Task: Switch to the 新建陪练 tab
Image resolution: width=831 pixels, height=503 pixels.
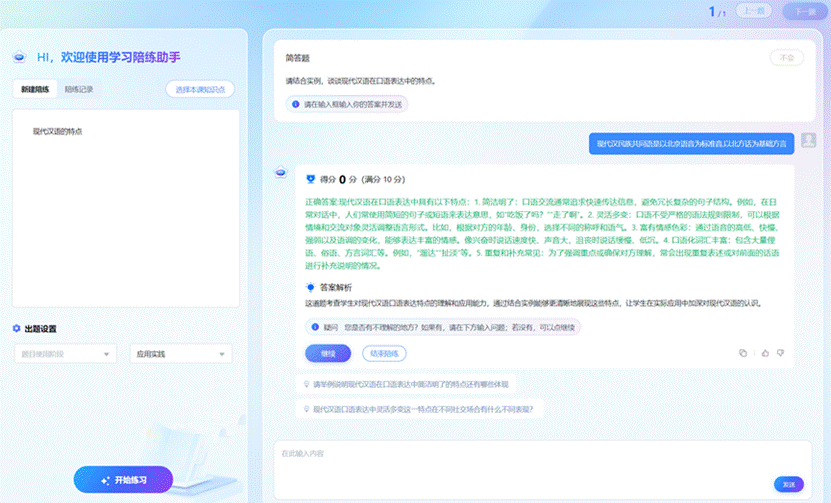Action: coord(36,89)
